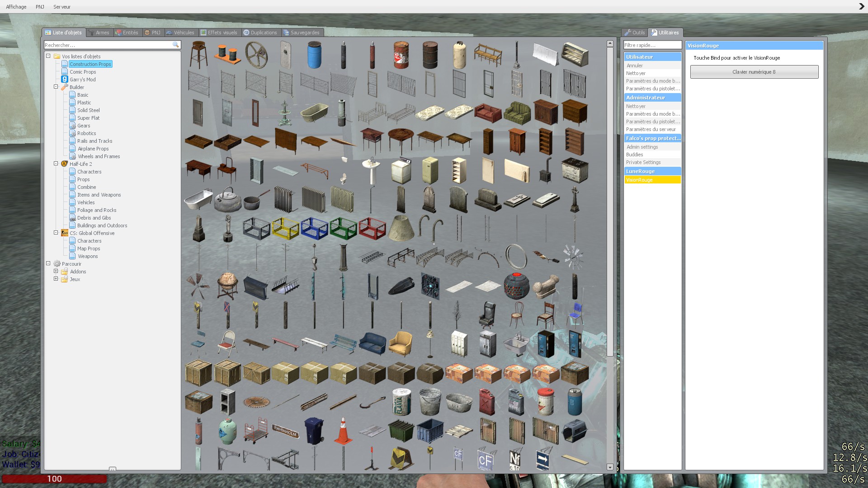Select the red Coca-Cola barrel prop

401,55
